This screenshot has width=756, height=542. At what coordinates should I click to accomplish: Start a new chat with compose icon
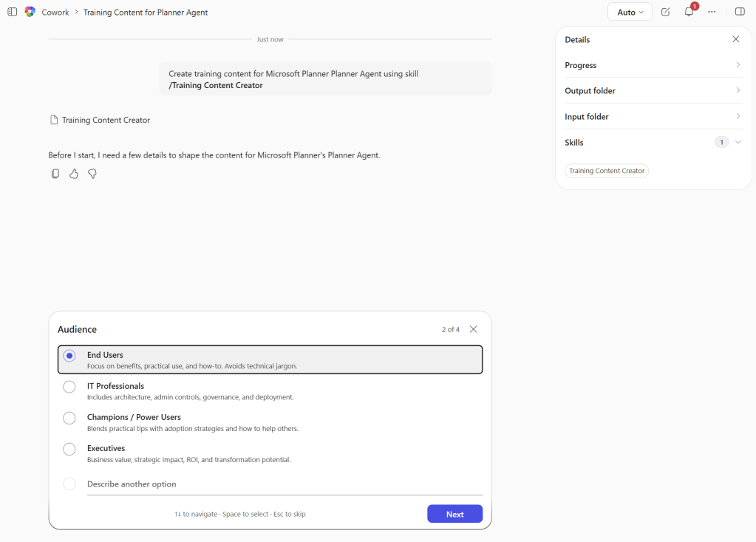665,12
